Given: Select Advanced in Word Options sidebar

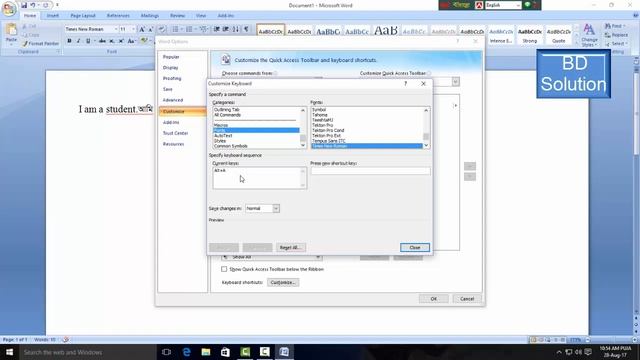Looking at the screenshot, I should (173, 100).
